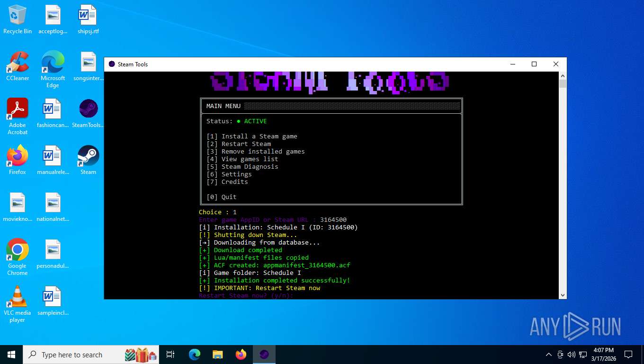Click the Type here to search box

pos(92,355)
